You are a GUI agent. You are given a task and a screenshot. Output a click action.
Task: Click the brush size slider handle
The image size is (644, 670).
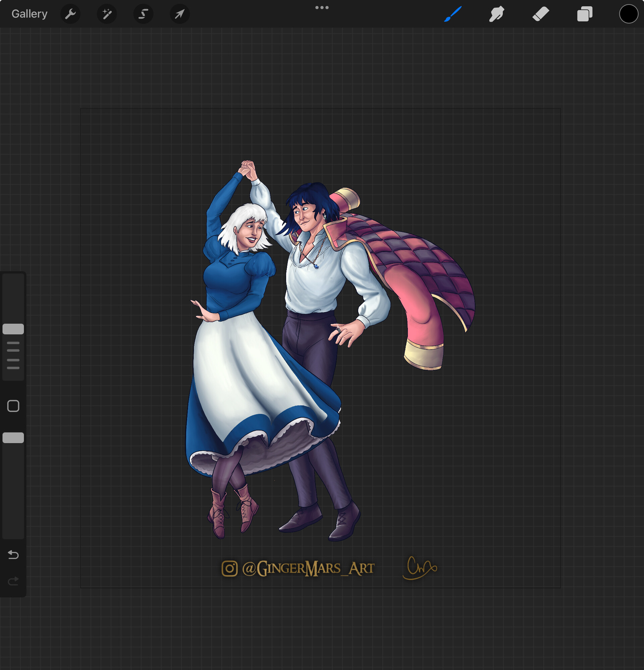pos(13,329)
